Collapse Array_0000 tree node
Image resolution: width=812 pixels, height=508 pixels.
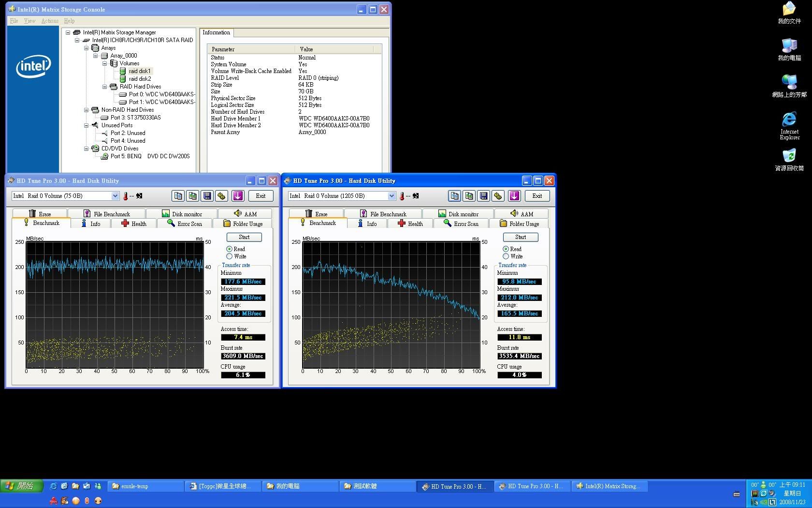[95, 56]
